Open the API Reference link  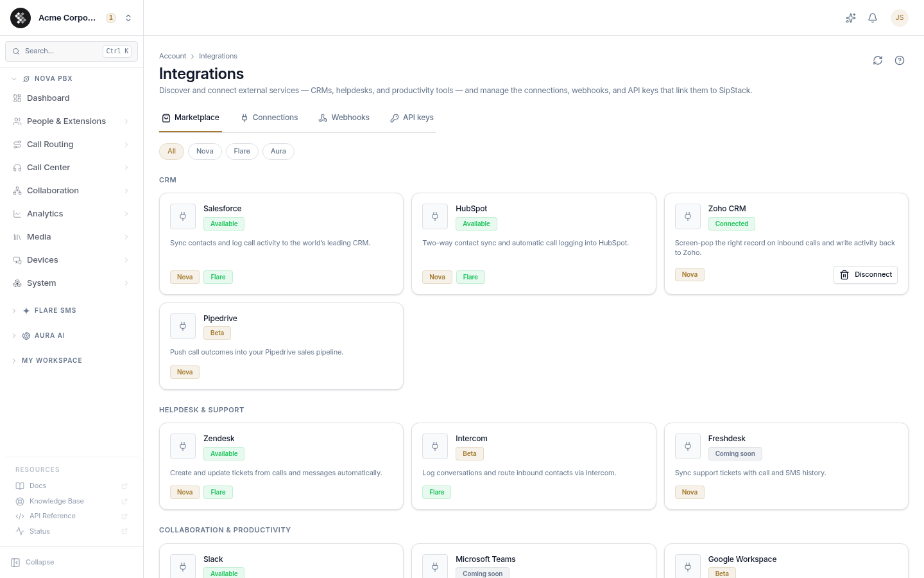(71, 516)
